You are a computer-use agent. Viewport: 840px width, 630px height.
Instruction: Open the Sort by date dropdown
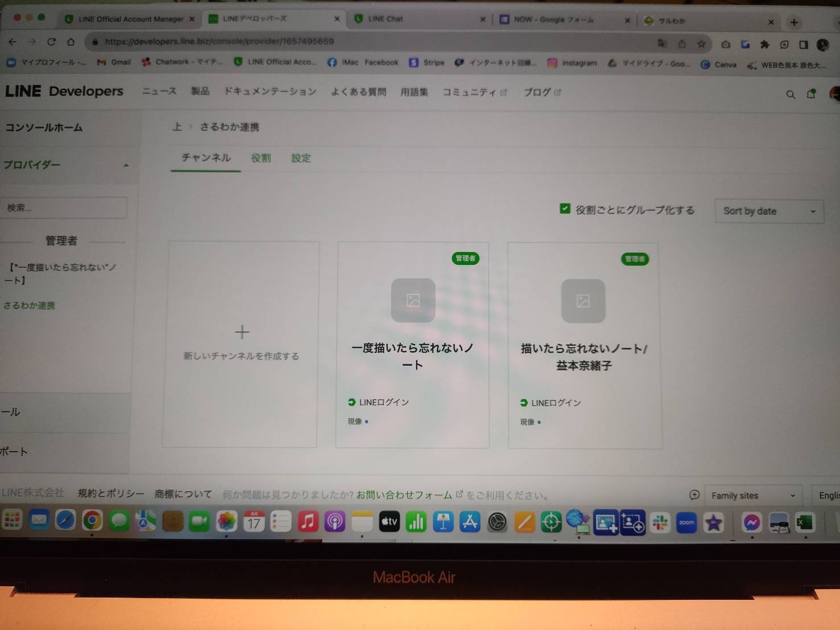click(769, 211)
